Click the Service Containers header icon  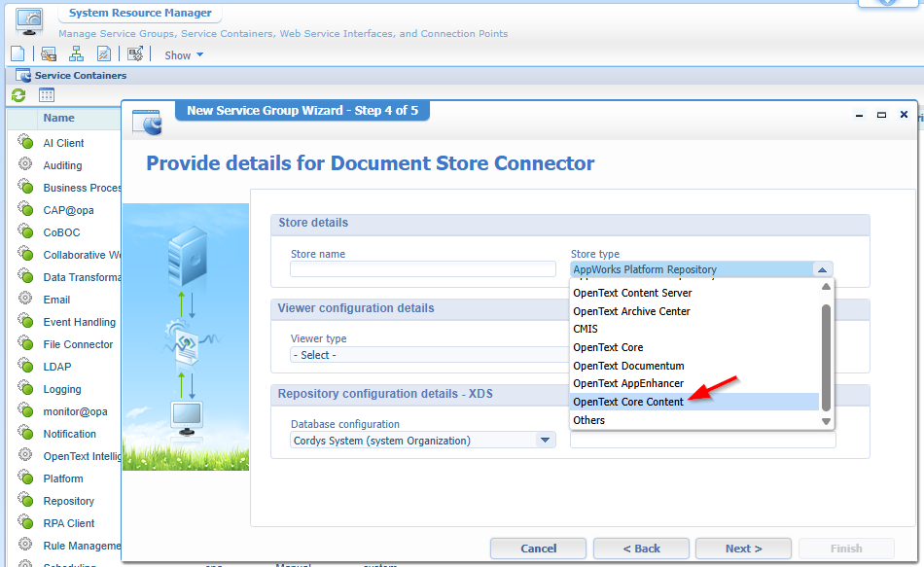pyautogui.click(x=23, y=76)
